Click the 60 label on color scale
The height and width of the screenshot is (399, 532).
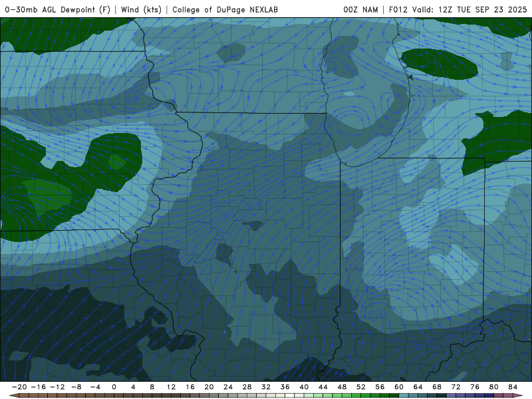pyautogui.click(x=399, y=387)
